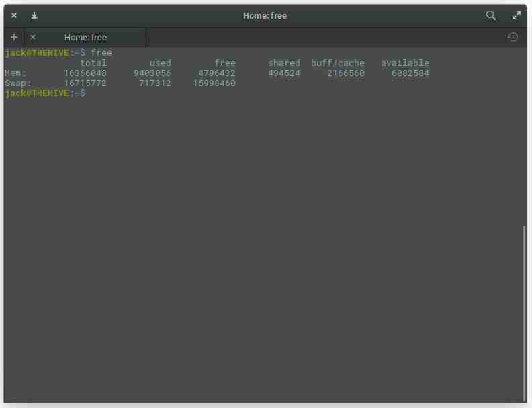Screen dimensions: 532x408
Task: Close the 'Home: free' tab
Action: (x=33, y=37)
